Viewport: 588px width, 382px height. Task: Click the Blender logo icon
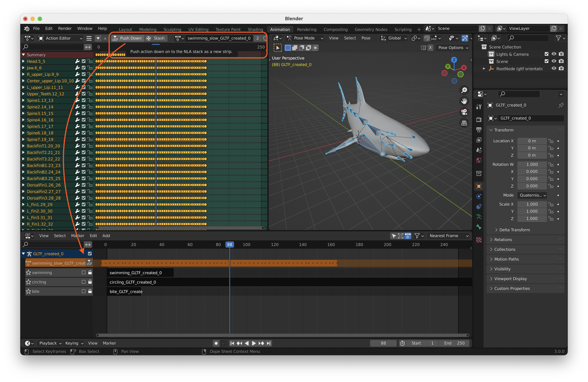pos(26,28)
